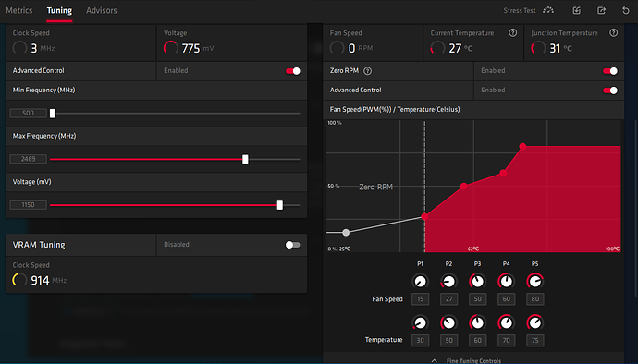Click the GPU Clock Speed 3 MHz reading
The height and width of the screenshot is (364, 638).
tap(34, 48)
